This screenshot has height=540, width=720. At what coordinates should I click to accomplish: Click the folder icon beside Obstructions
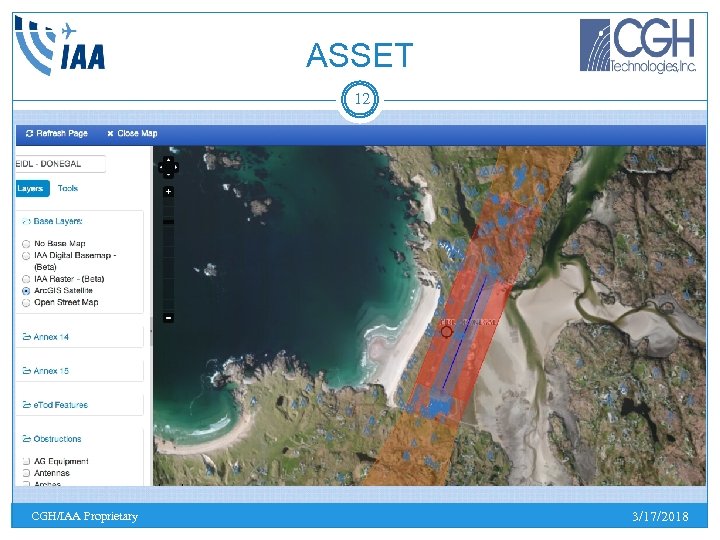[27, 439]
